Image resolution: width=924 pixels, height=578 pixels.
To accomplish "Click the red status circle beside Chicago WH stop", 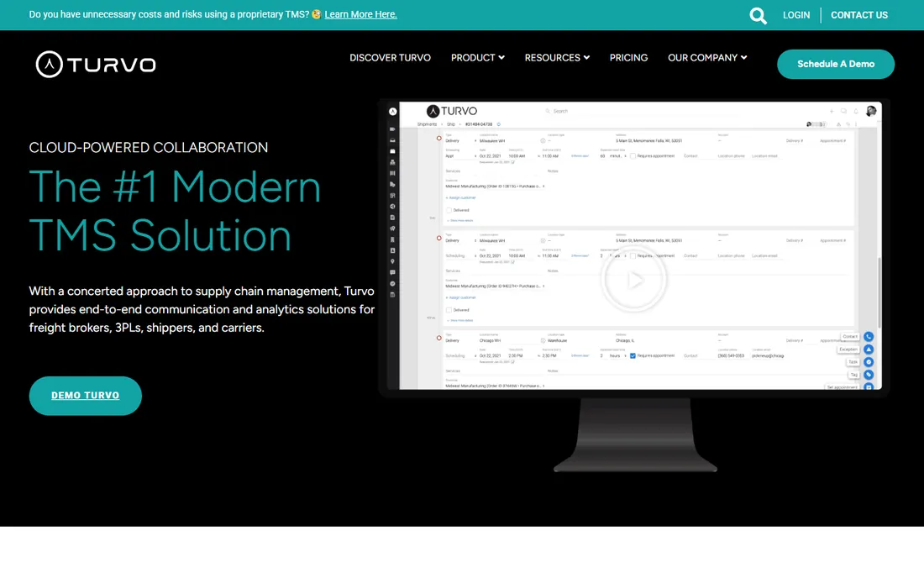I will click(x=439, y=339).
